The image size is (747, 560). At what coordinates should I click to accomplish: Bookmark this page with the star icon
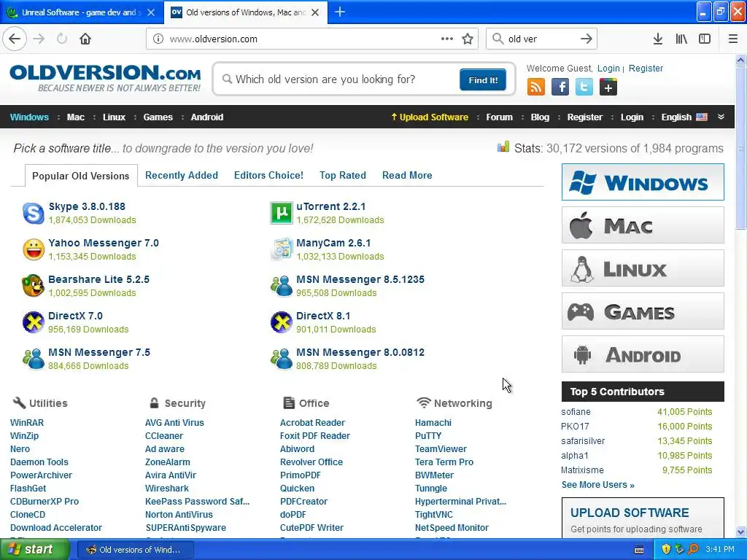468,39
